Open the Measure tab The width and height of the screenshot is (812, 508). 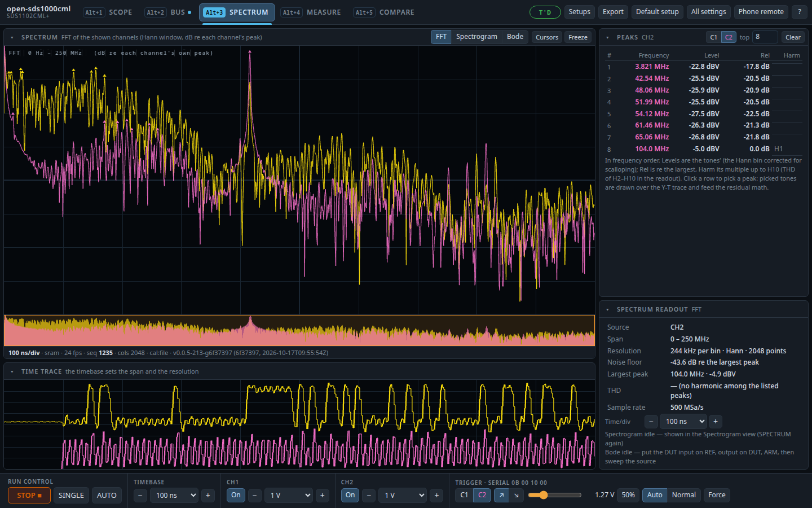[311, 12]
